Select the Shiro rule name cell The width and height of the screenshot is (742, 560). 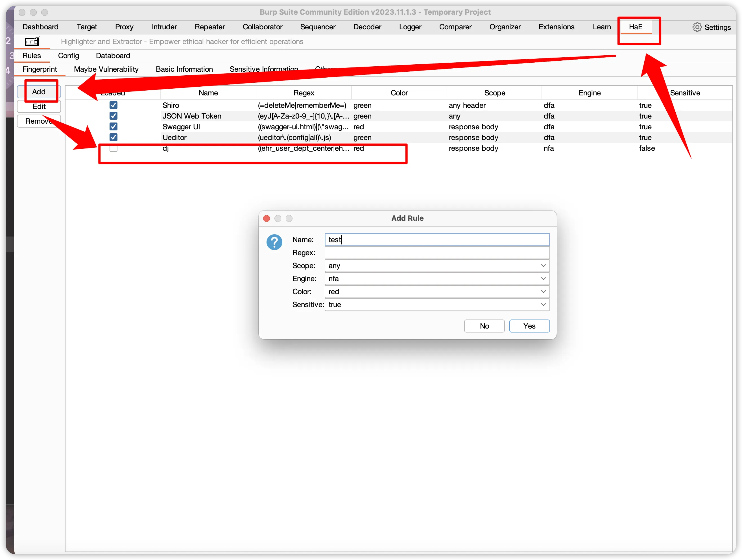[x=208, y=105]
